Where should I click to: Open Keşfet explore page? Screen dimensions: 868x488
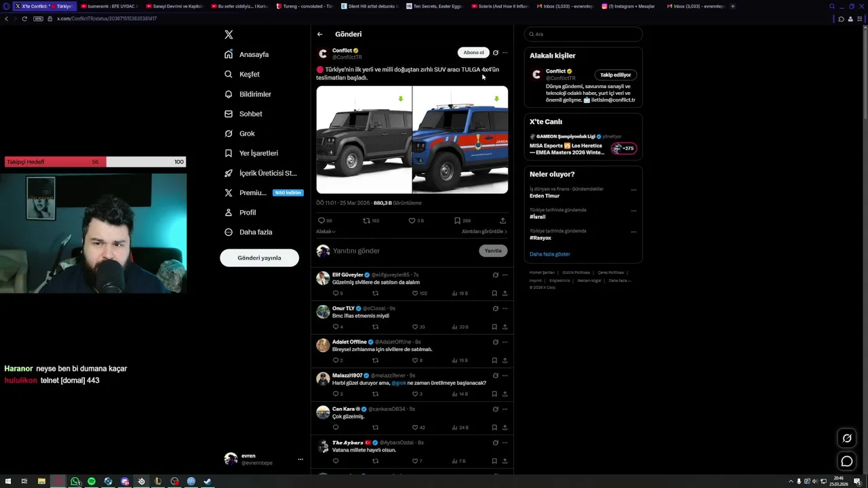click(x=242, y=74)
